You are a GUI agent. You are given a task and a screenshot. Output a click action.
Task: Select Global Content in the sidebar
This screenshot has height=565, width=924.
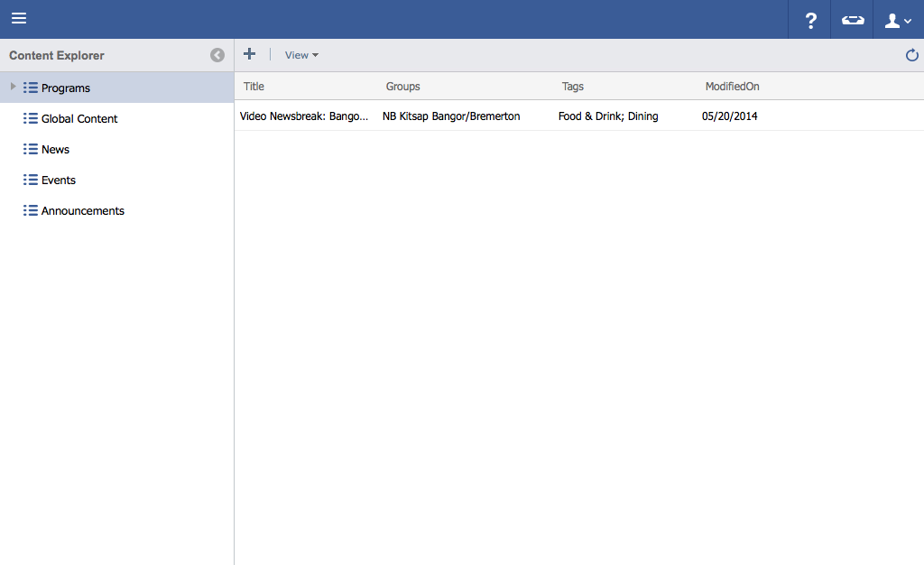79,119
